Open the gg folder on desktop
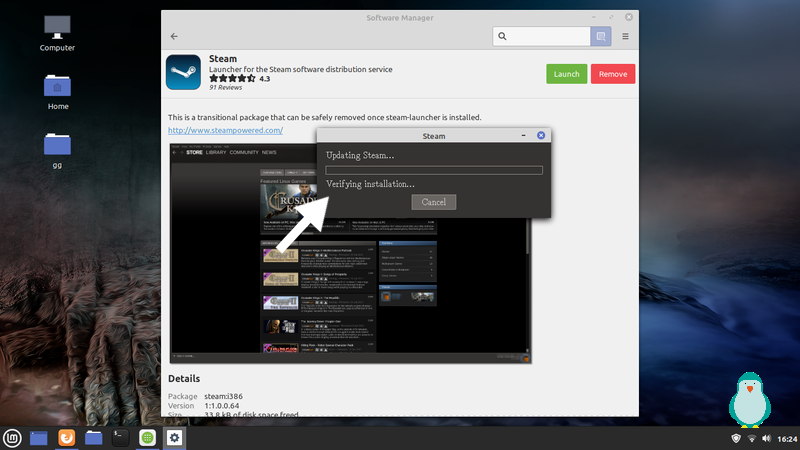The image size is (800, 450). [57, 151]
